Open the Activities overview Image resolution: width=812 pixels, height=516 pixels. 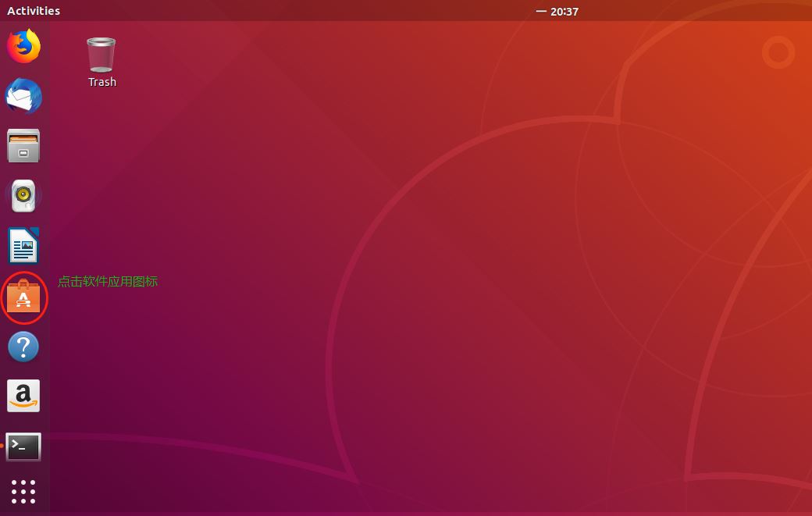pos(33,10)
